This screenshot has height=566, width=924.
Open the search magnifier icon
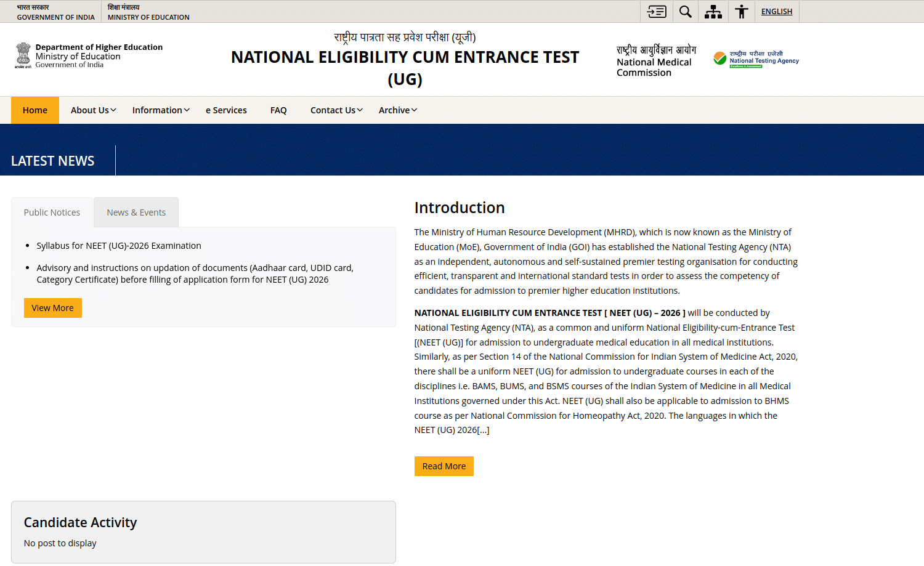point(685,12)
